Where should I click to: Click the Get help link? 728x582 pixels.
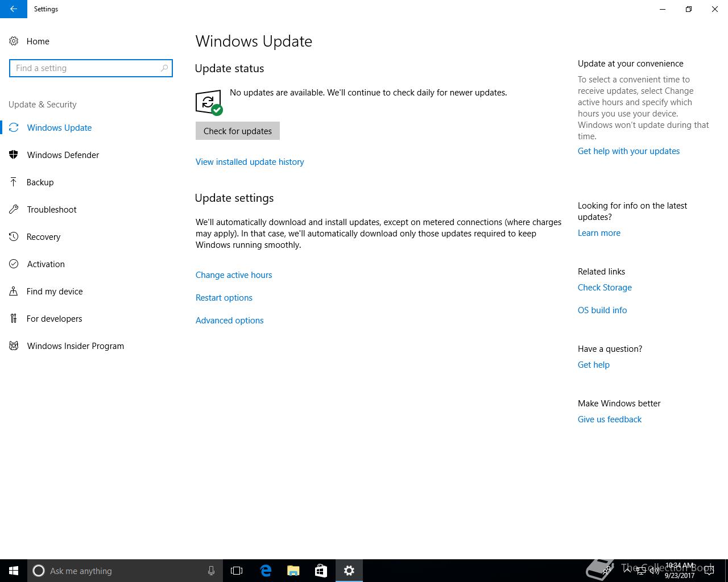(594, 365)
